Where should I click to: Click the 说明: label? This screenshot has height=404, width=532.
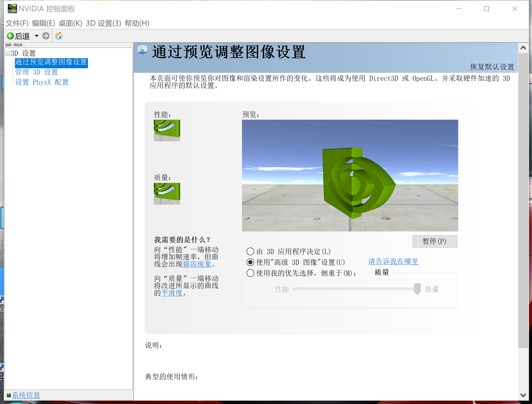point(154,346)
